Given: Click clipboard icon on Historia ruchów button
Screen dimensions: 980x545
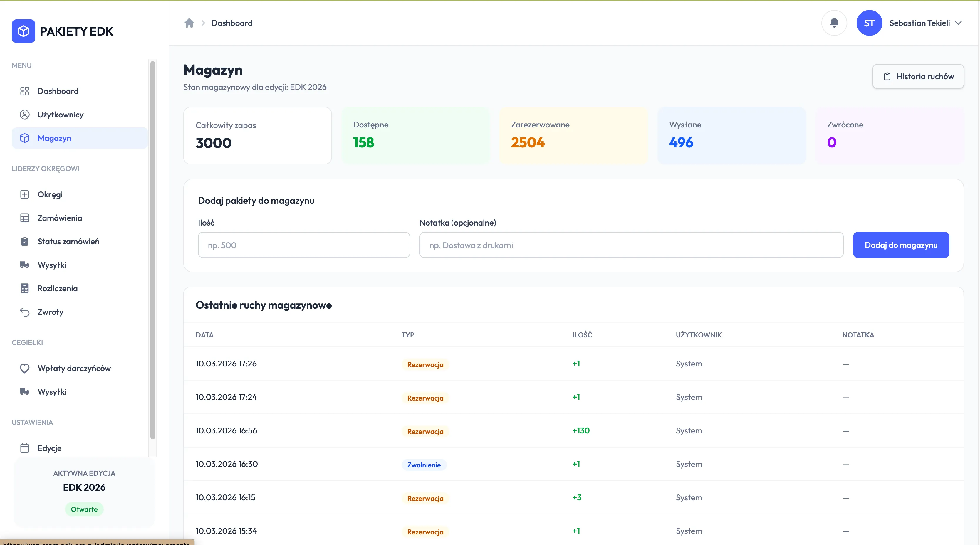Looking at the screenshot, I should [887, 76].
